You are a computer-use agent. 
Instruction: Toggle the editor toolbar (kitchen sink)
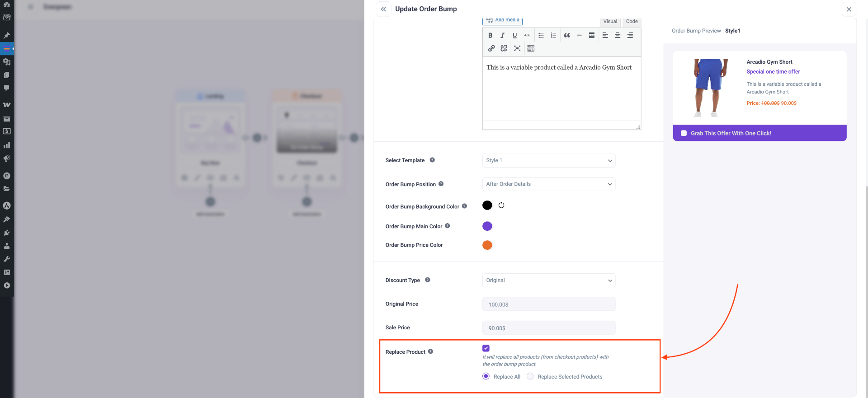(531, 48)
